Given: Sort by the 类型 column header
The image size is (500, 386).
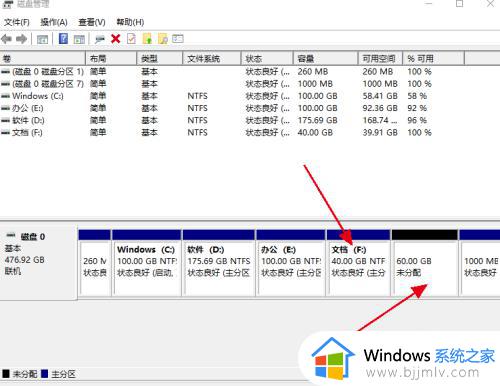Looking at the screenshot, I should (160, 59).
